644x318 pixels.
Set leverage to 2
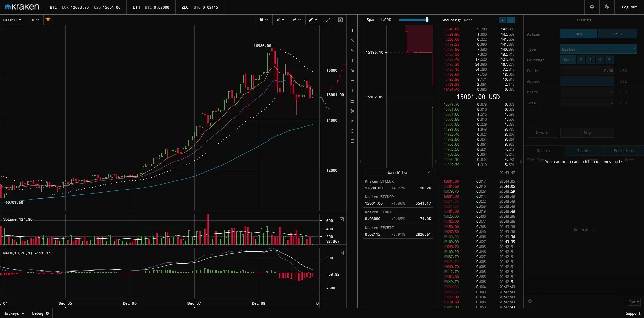581,60
